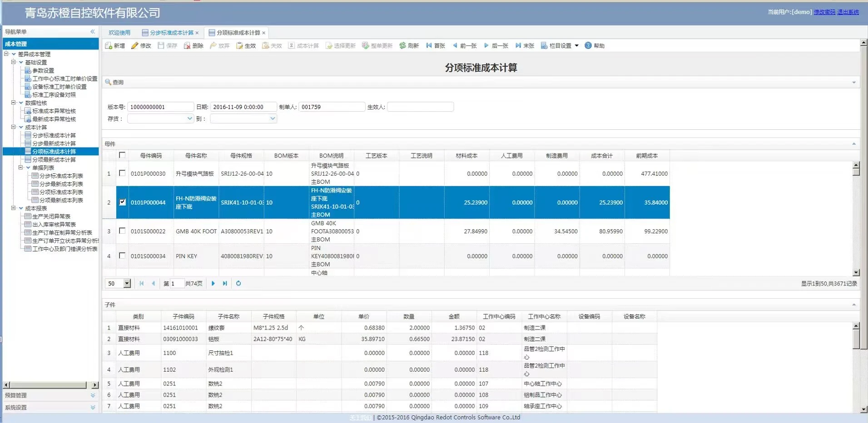868x423 pixels.
Task: Click the 保存 (save) toolbar icon
Action: [161, 45]
